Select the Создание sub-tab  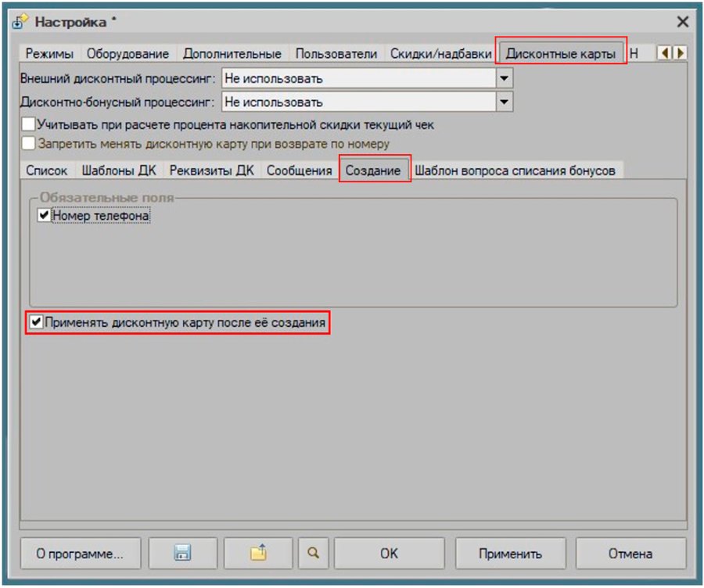click(373, 170)
